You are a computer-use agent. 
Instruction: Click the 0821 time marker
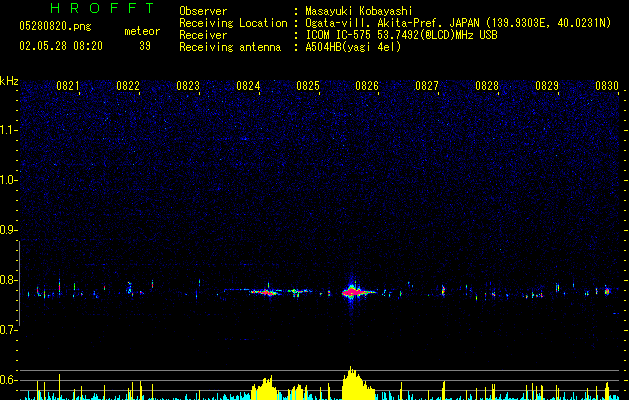pos(68,86)
